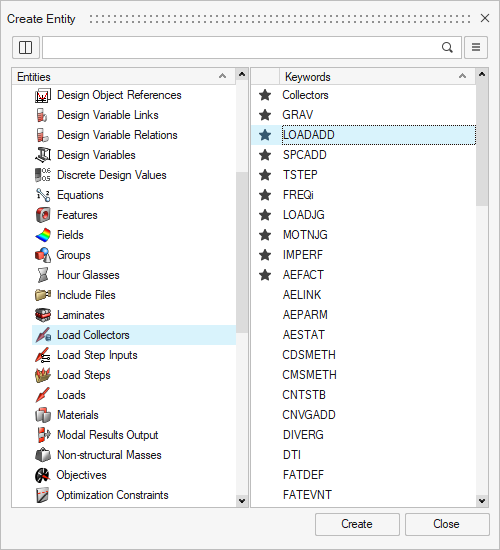Select the FATDEF keyword
This screenshot has width=500, height=550.
pos(304,475)
